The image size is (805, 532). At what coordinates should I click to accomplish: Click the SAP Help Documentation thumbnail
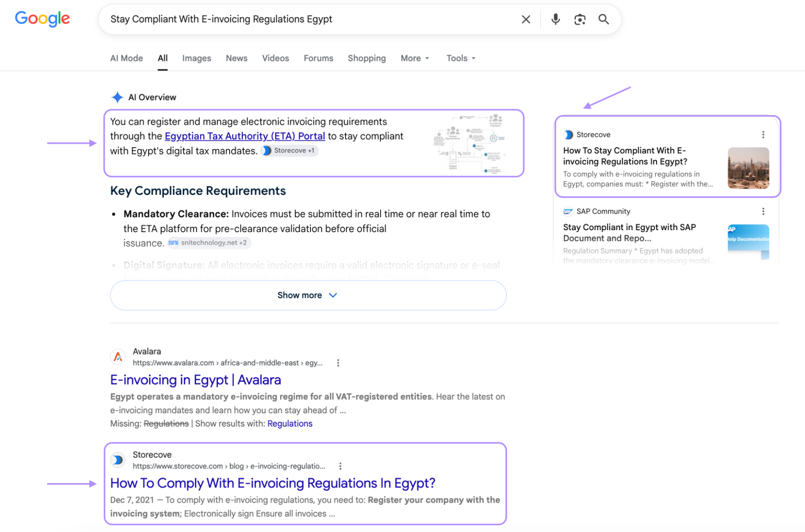pyautogui.click(x=748, y=242)
